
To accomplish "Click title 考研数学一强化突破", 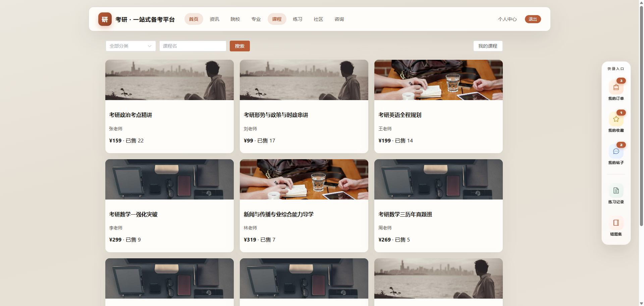I will click(x=133, y=214).
